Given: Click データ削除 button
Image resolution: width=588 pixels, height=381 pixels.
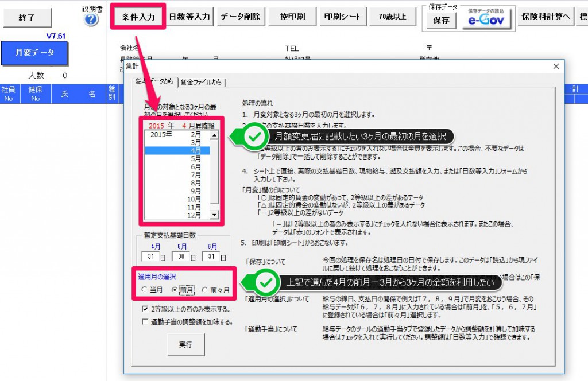Looking at the screenshot, I should pos(241,17).
